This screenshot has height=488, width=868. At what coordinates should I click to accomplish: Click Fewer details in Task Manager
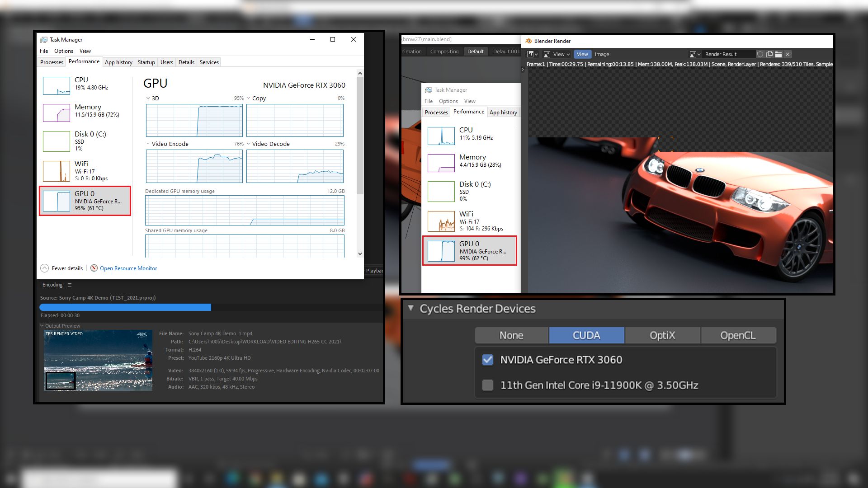tap(67, 268)
